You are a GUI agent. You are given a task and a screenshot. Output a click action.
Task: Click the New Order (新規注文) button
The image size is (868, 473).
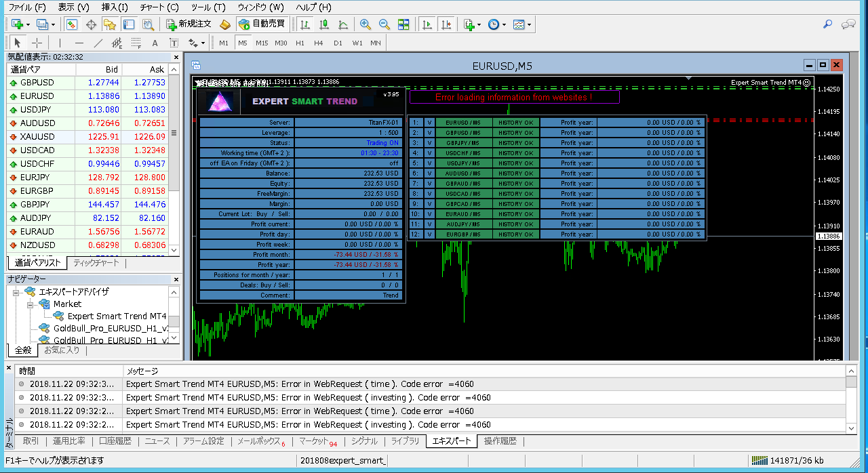tap(189, 24)
